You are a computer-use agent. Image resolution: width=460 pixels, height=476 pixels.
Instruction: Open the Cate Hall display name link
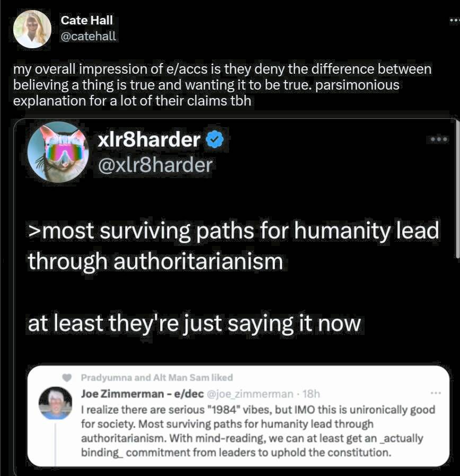tap(87, 20)
